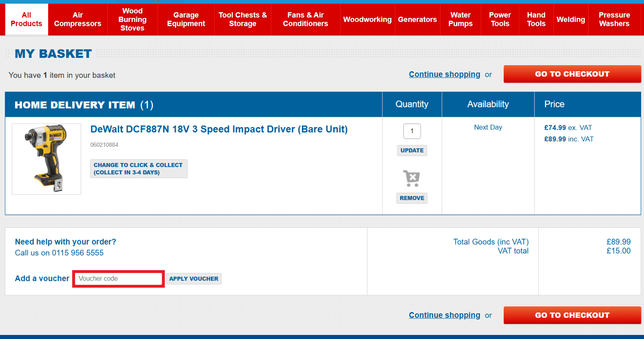Click the bottom Continue shopping link
Image resolution: width=644 pixels, height=339 pixels.
(444, 315)
